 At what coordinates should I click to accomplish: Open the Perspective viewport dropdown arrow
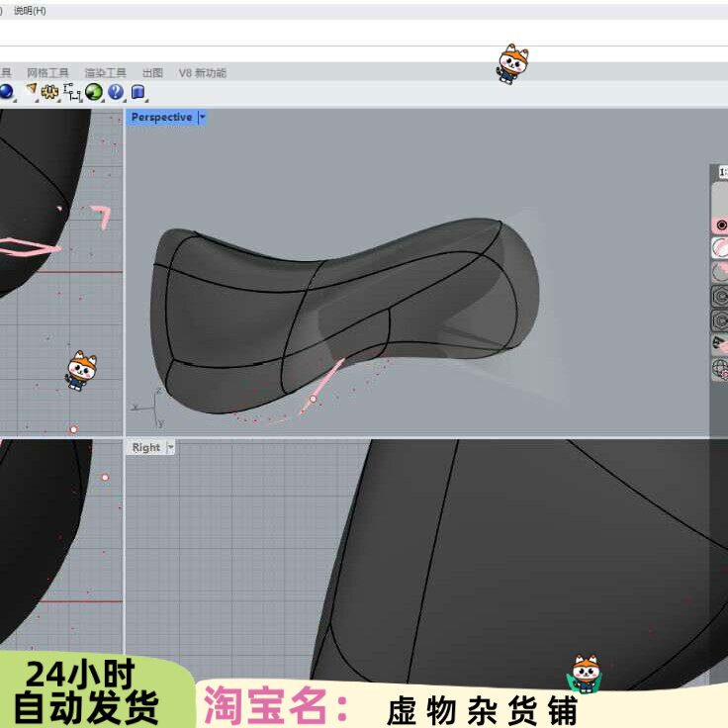(x=203, y=117)
